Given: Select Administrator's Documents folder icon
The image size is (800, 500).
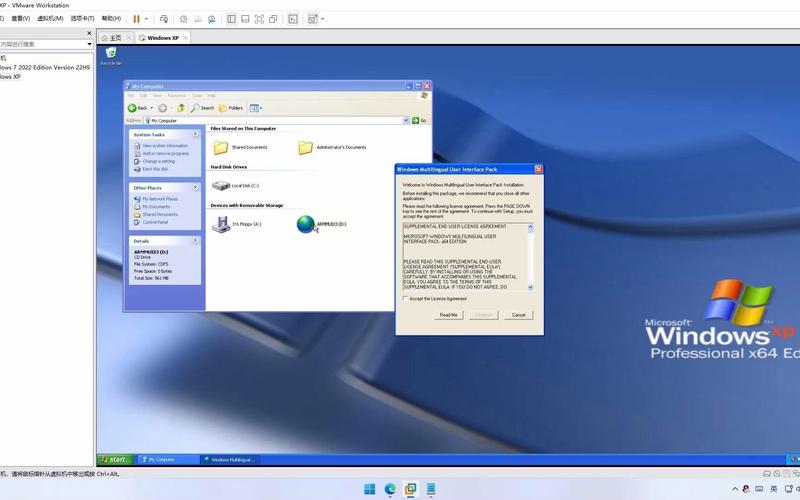Looking at the screenshot, I should (306, 147).
